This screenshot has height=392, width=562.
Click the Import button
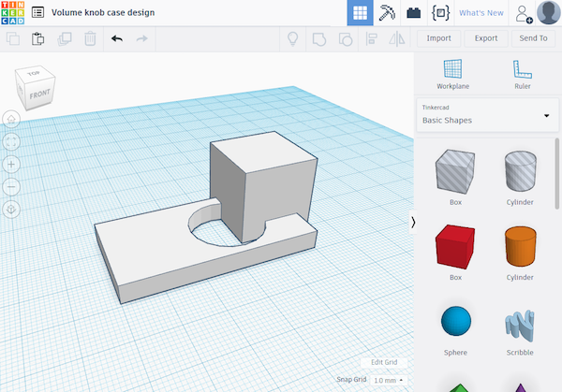click(x=438, y=38)
